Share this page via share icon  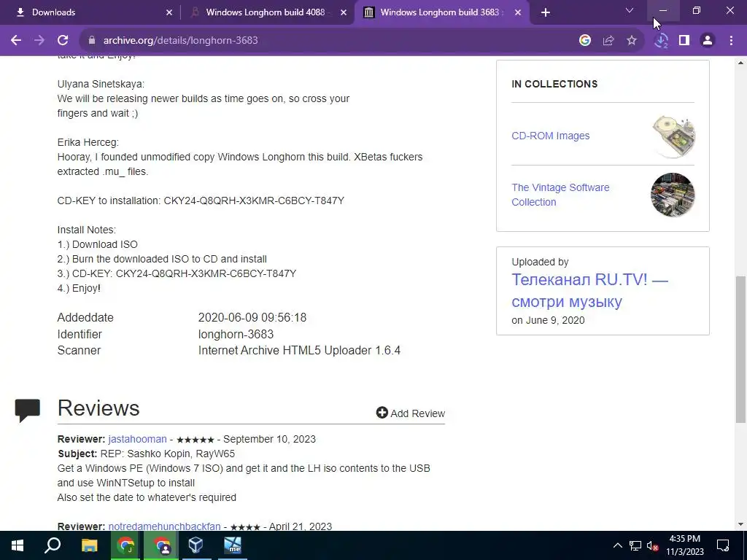click(608, 41)
